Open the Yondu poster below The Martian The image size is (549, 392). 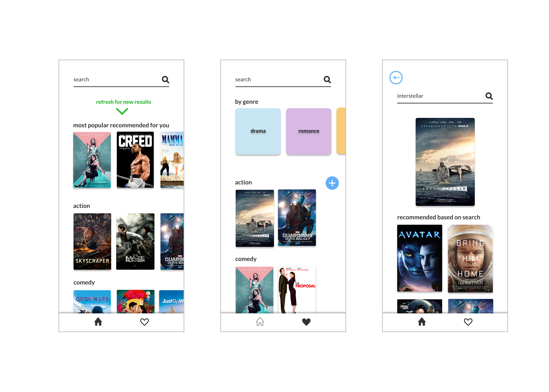tap(470, 306)
